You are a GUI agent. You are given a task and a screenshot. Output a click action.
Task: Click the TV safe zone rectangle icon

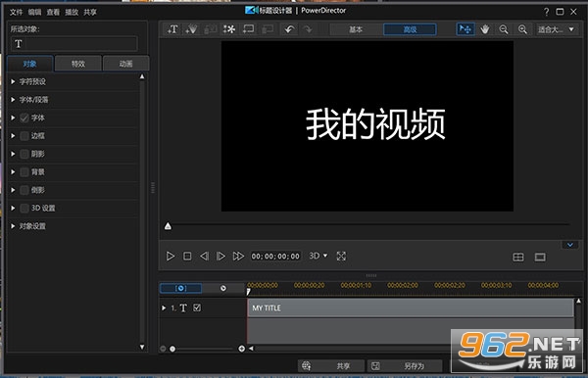point(540,257)
